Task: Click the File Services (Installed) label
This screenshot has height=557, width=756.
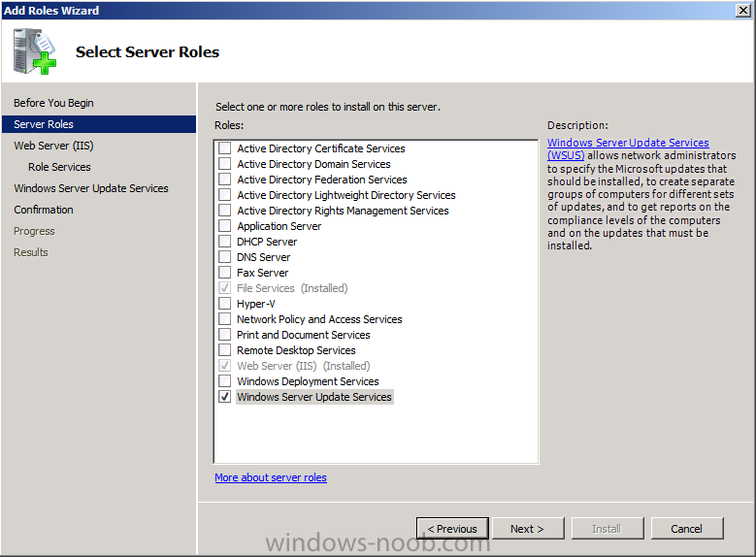Action: pyautogui.click(x=292, y=288)
